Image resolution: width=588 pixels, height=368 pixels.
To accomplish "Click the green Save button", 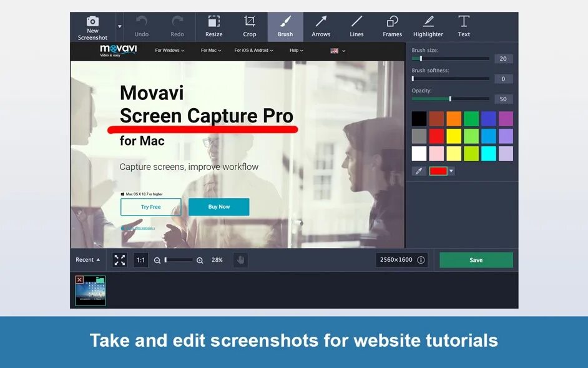I will coord(476,260).
